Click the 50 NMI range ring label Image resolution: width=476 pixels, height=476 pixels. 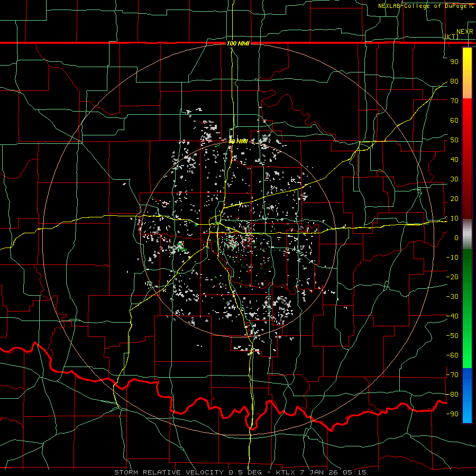point(238,141)
